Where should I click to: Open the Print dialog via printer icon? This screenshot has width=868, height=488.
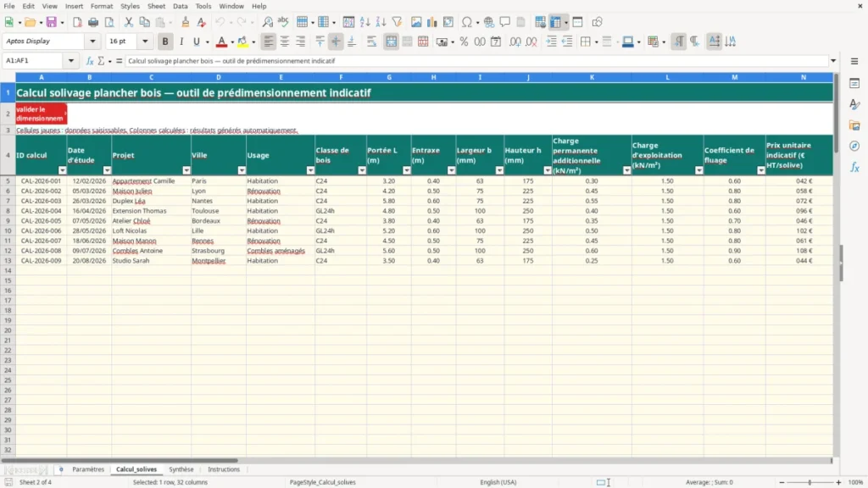click(93, 22)
